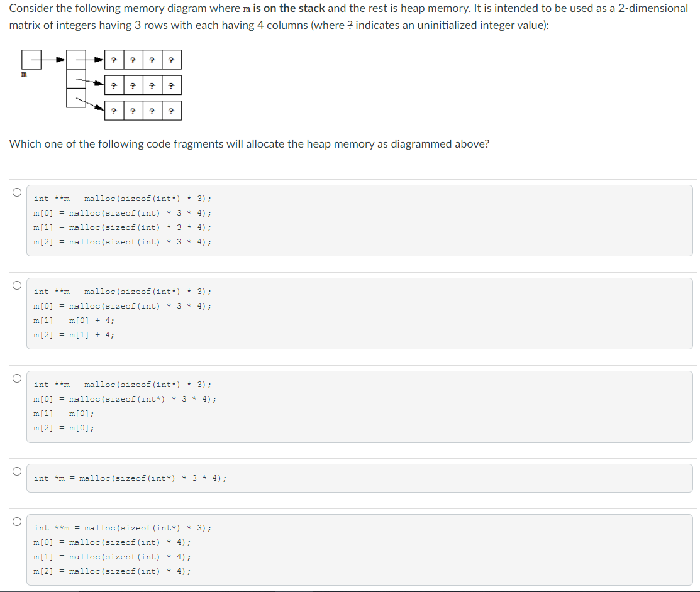
Task: Click the first code fragment box
Action: tap(358, 219)
